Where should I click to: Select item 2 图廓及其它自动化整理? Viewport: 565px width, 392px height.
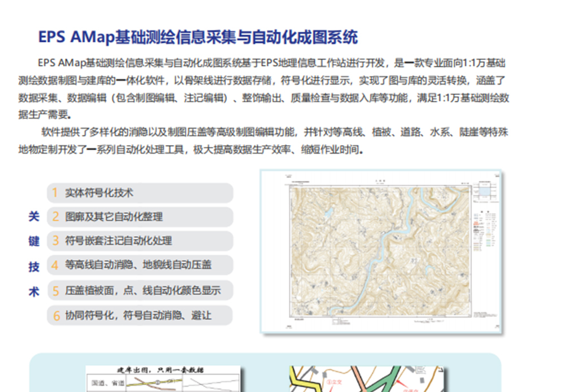[140, 216]
